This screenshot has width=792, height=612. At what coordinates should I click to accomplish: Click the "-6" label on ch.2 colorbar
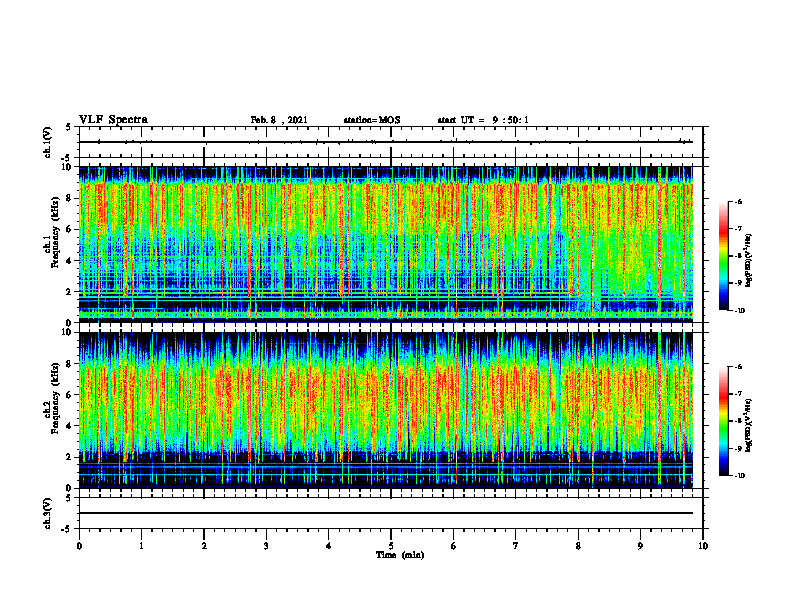tap(738, 367)
